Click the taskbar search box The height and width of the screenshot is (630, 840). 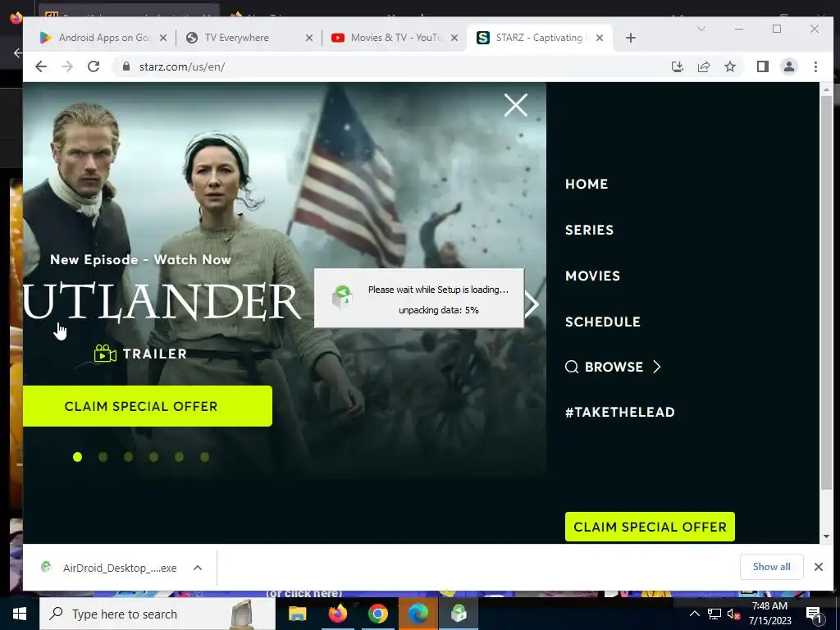click(157, 614)
